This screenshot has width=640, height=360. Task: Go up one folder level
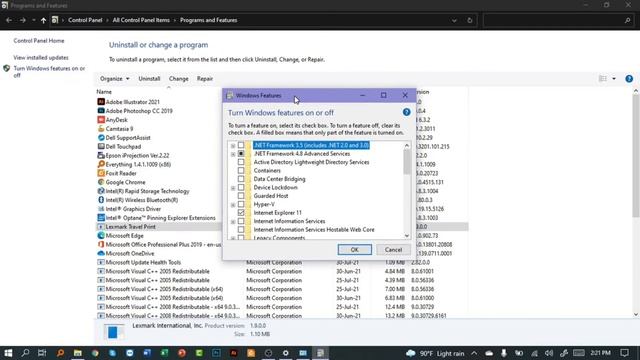[43, 20]
